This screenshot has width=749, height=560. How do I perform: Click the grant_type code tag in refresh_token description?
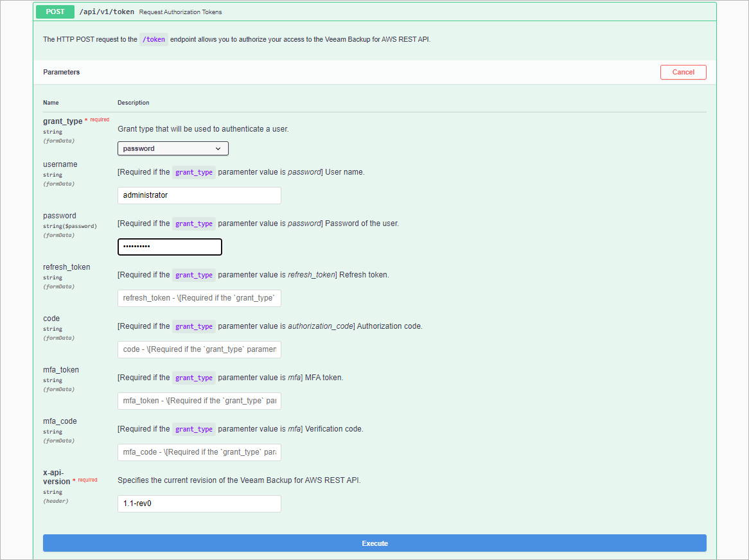click(x=194, y=275)
